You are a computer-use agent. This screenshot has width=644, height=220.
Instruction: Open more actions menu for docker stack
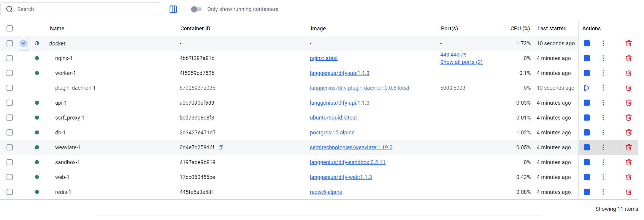[603, 43]
